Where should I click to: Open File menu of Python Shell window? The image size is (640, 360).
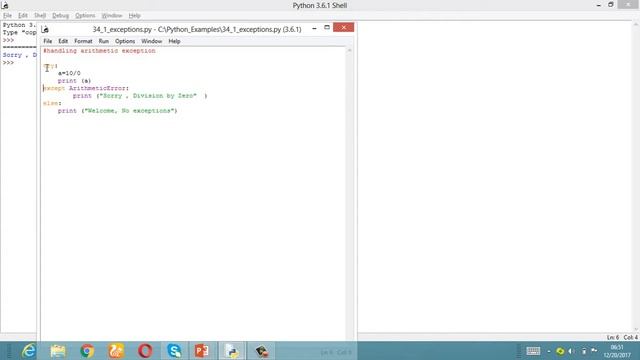tap(7, 16)
